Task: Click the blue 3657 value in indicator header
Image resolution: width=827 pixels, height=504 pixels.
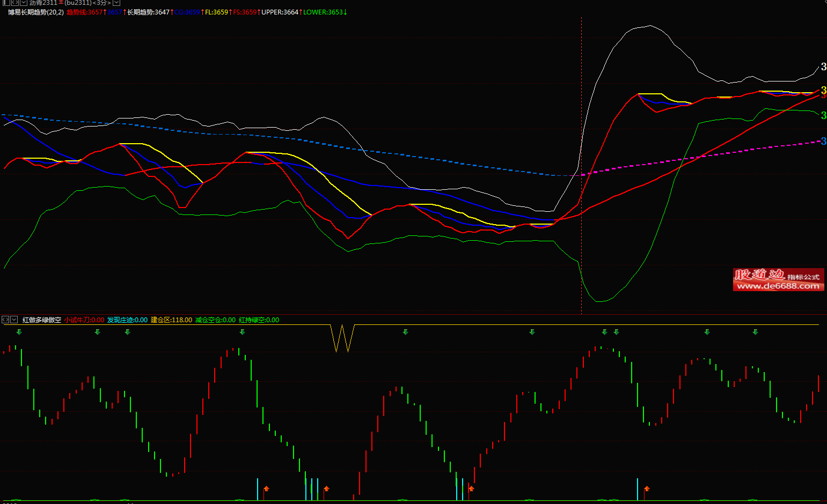Action: [115, 12]
